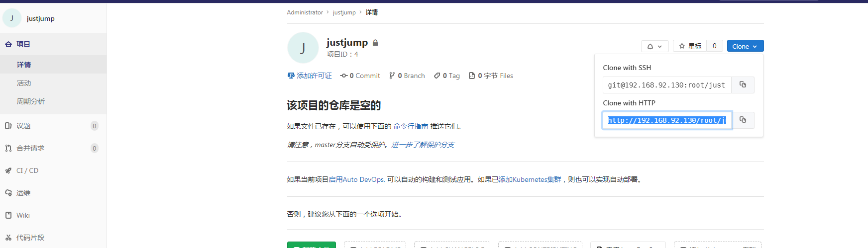Image resolution: width=868 pixels, height=248 pixels.
Task: Click the large project avatar J
Action: coord(303,48)
